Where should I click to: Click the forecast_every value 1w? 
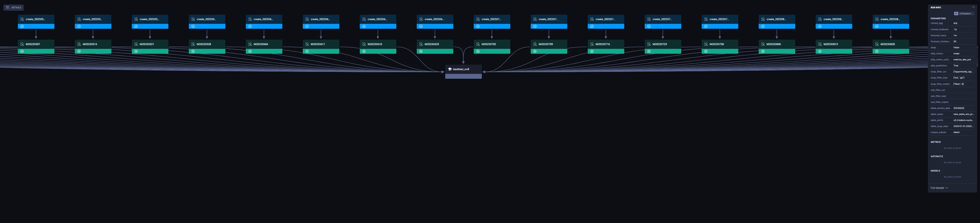[955, 35]
